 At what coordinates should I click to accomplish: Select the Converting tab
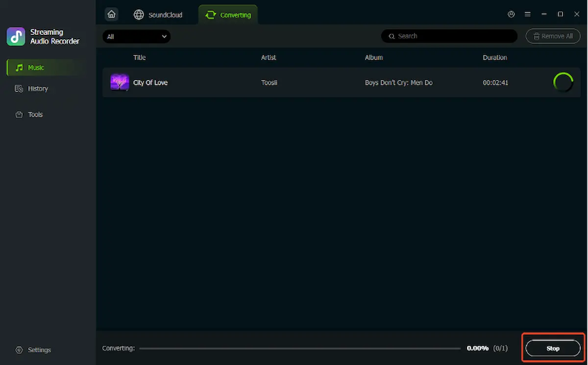pyautogui.click(x=228, y=15)
